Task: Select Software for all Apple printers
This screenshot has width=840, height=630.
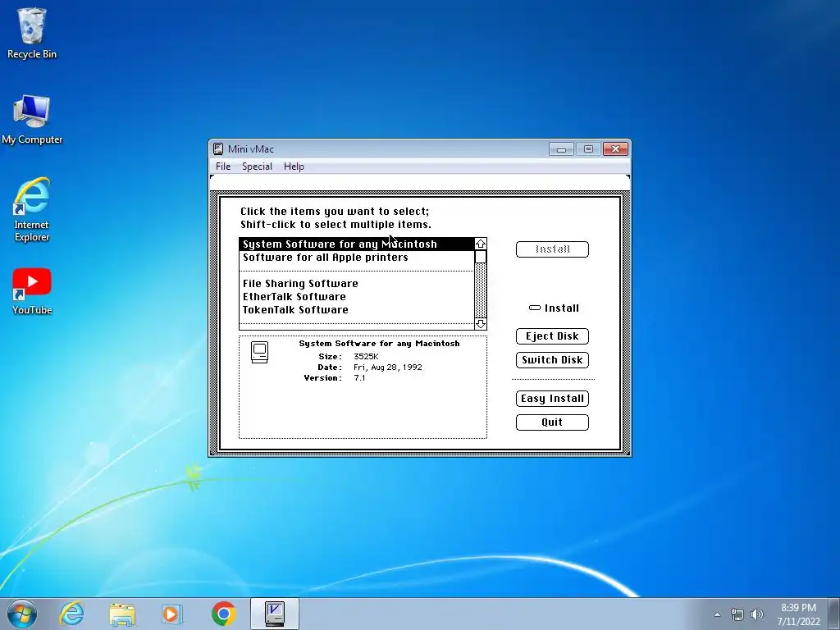Action: [356, 258]
